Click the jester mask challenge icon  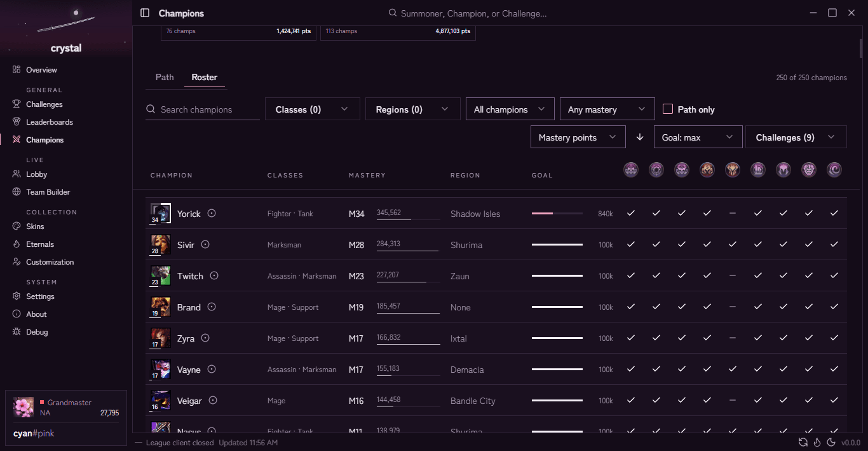[x=809, y=170]
